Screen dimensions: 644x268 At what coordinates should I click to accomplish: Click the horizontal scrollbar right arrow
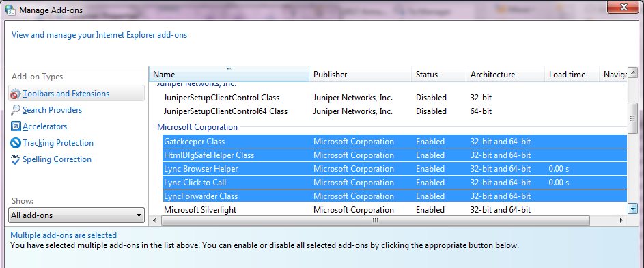pyautogui.click(x=621, y=221)
